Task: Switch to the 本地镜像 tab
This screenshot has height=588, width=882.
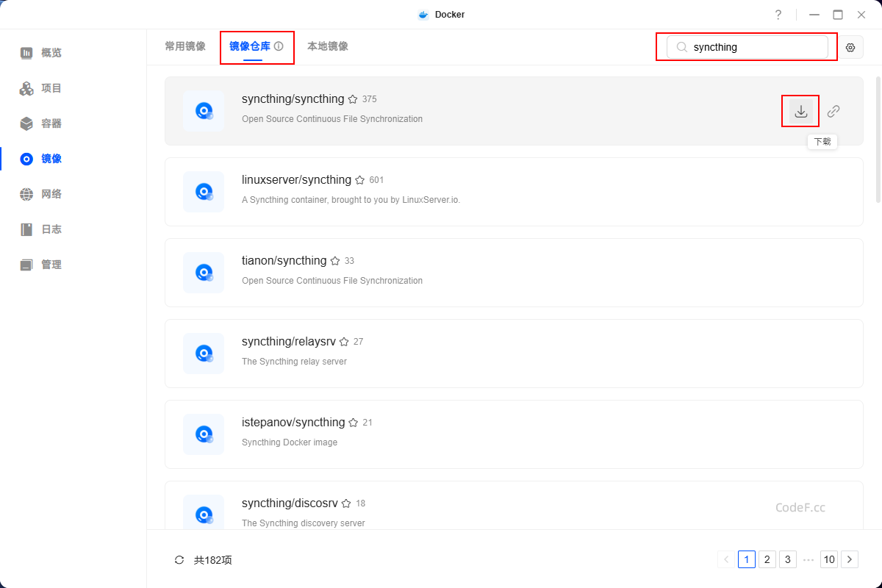Action: (x=328, y=46)
